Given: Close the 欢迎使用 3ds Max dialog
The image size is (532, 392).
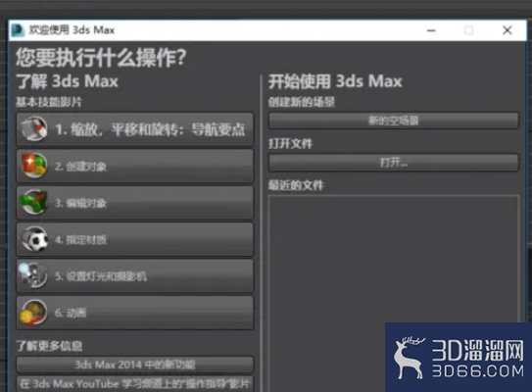Looking at the screenshot, I should 508,30.
